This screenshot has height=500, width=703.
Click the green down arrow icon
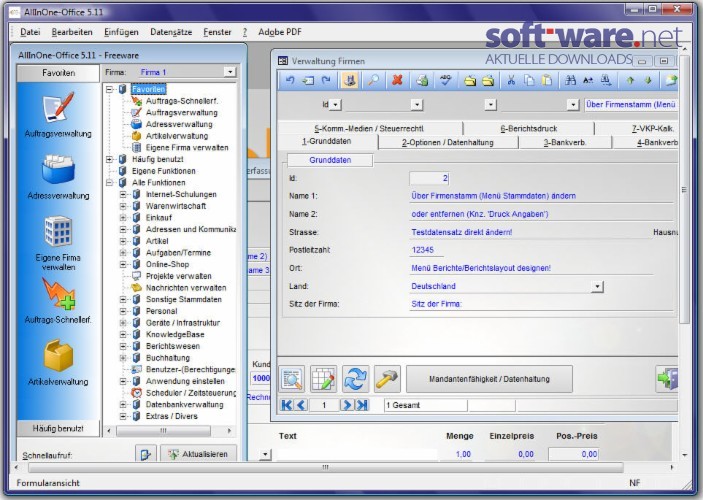pyautogui.click(x=648, y=80)
